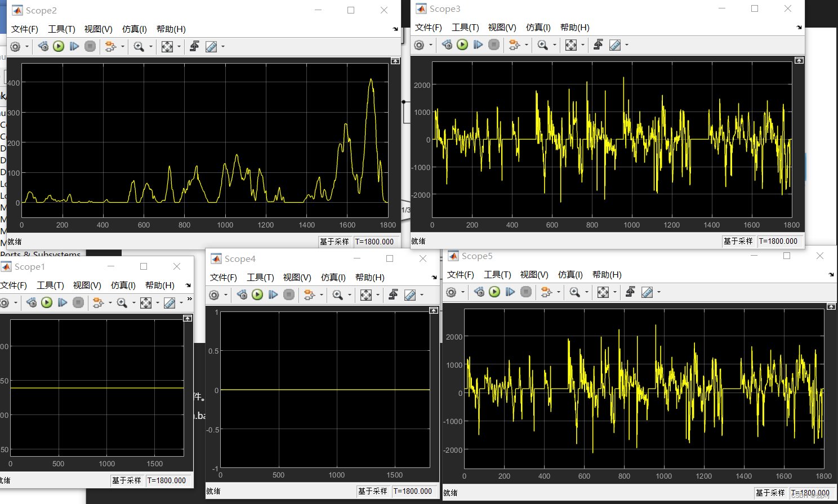
Task: Click Run button in Scope1 toolbar
Action: [47, 302]
